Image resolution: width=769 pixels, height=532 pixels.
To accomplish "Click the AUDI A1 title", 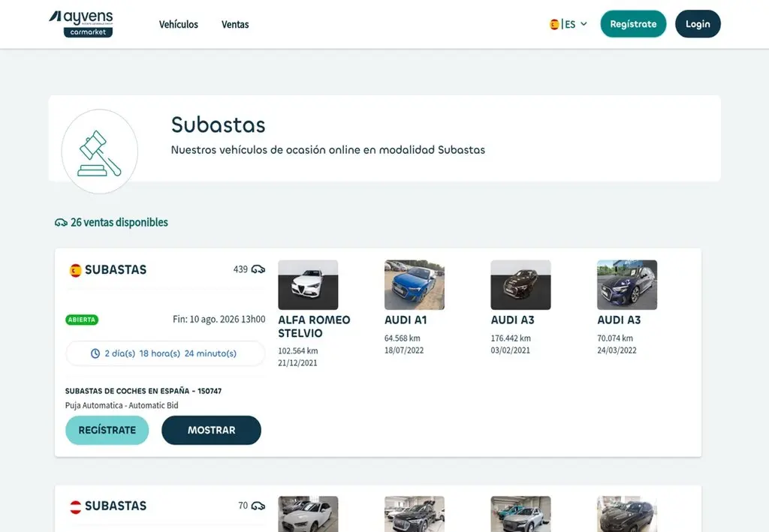I will coord(406,320).
